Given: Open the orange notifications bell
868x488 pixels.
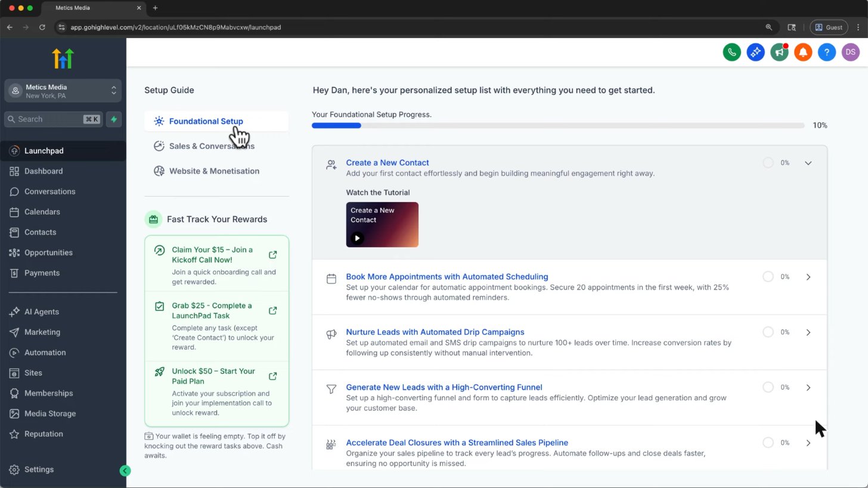Looking at the screenshot, I should [803, 52].
